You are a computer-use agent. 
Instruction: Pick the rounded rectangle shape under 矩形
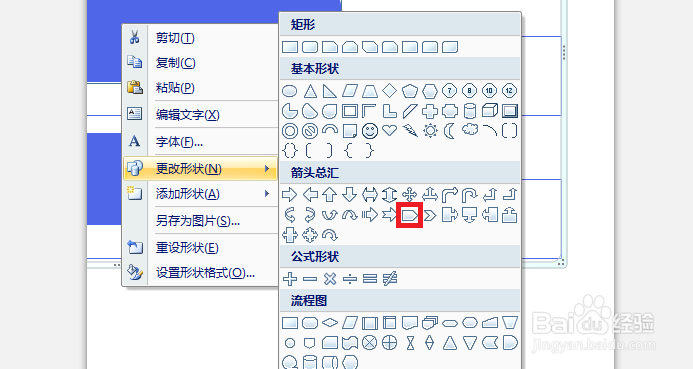pyautogui.click(x=310, y=47)
